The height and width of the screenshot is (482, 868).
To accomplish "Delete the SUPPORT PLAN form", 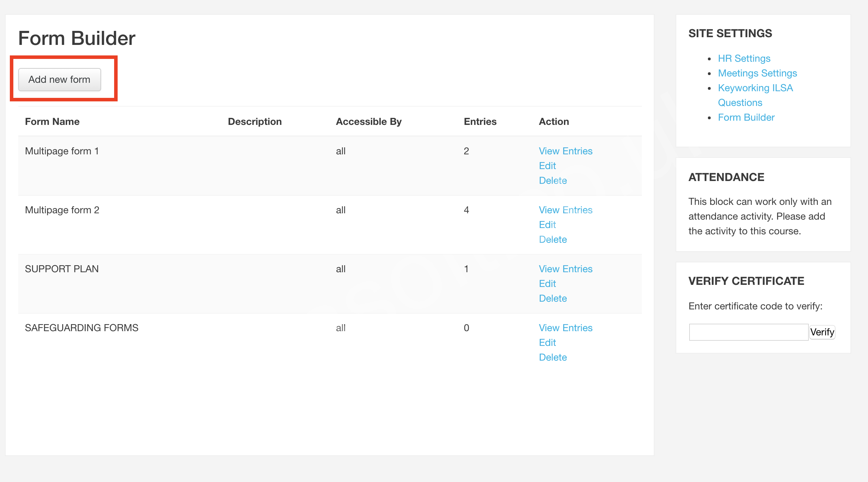I will pos(553,299).
